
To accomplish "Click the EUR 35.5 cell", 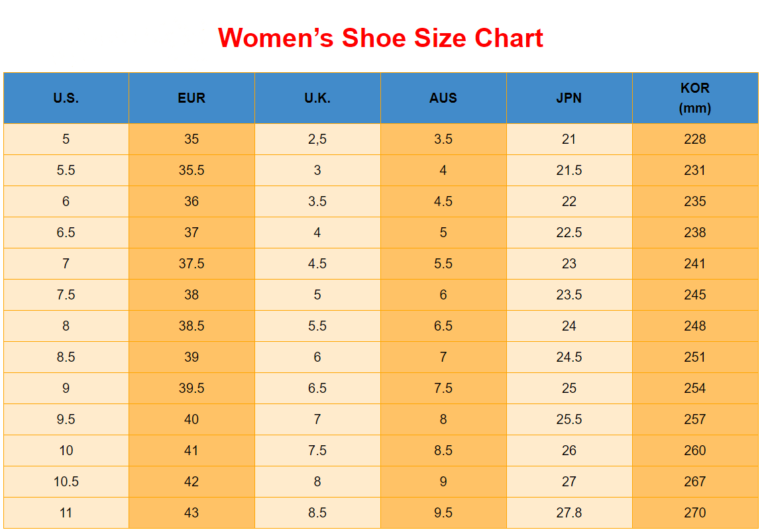I will coord(191,170).
